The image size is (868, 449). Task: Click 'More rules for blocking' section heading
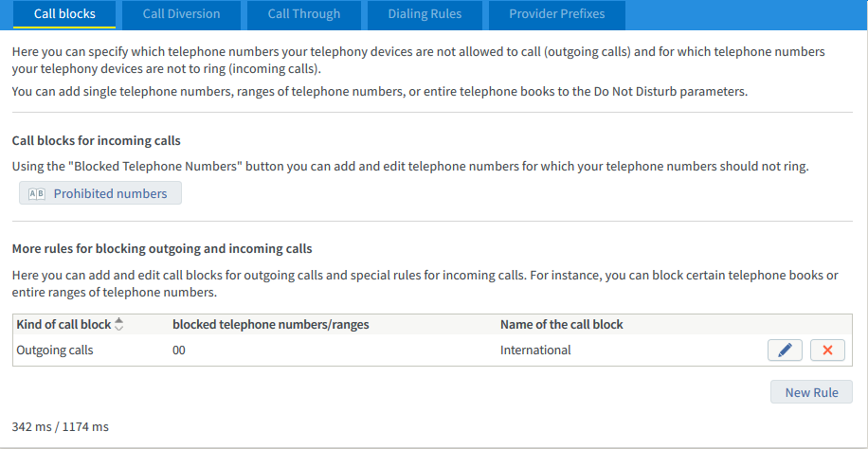(161, 249)
